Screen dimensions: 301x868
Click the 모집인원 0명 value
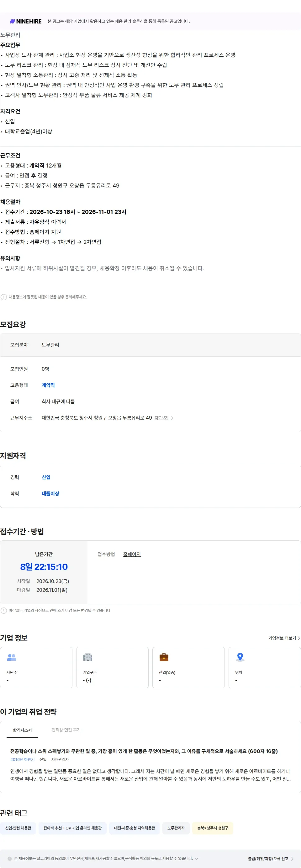pyautogui.click(x=45, y=369)
